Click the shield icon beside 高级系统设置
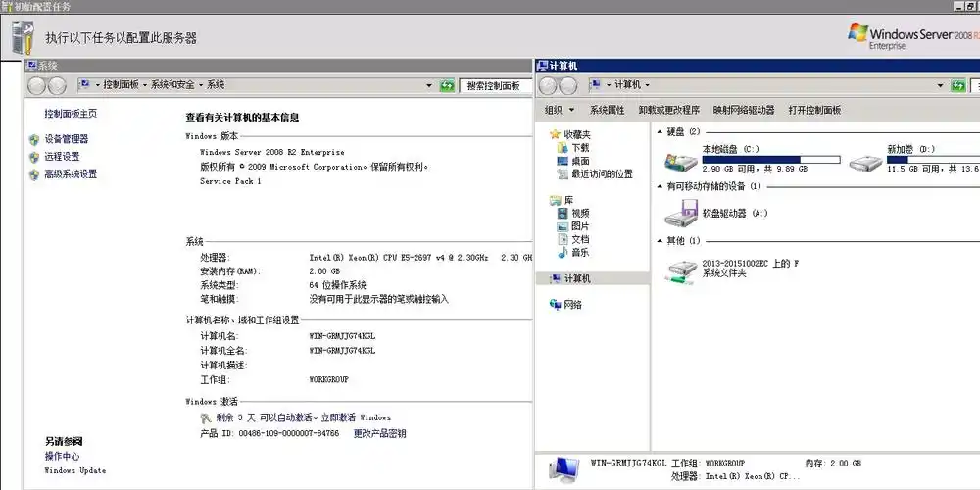This screenshot has height=490, width=980. click(x=34, y=174)
